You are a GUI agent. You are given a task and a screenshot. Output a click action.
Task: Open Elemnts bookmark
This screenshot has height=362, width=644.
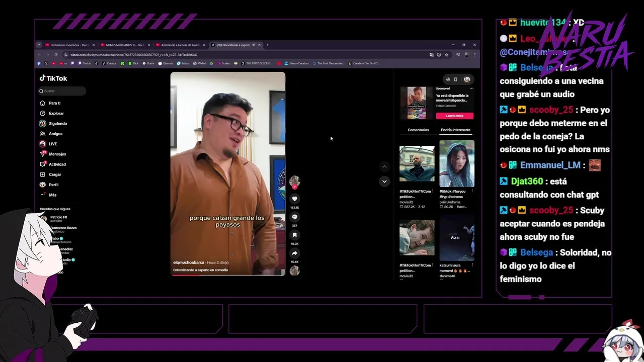pos(166,63)
